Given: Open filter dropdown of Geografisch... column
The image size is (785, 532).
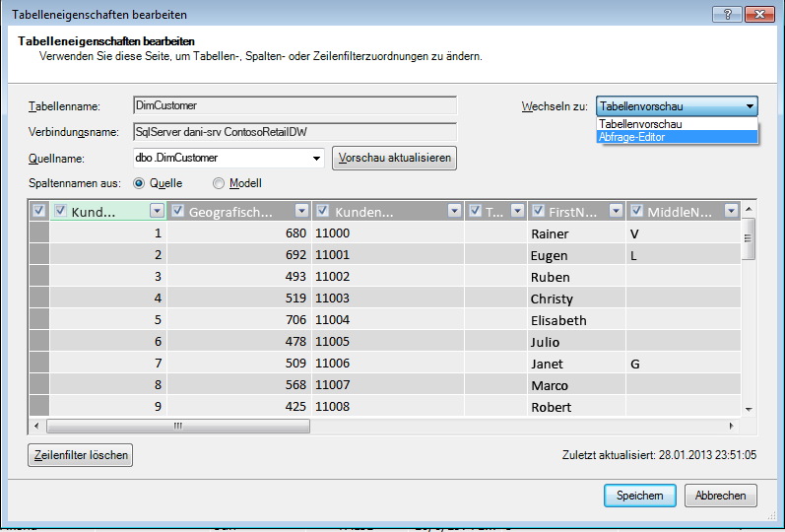Looking at the screenshot, I should [301, 211].
